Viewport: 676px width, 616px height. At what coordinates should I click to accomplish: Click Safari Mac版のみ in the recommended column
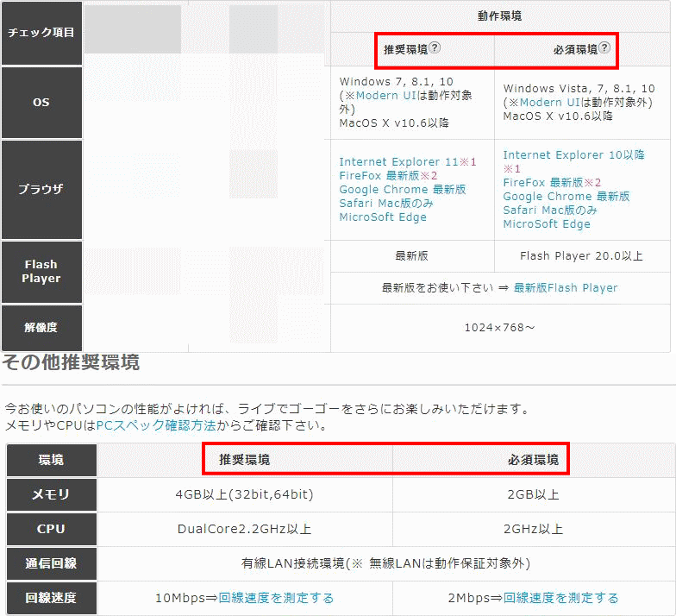point(386,204)
